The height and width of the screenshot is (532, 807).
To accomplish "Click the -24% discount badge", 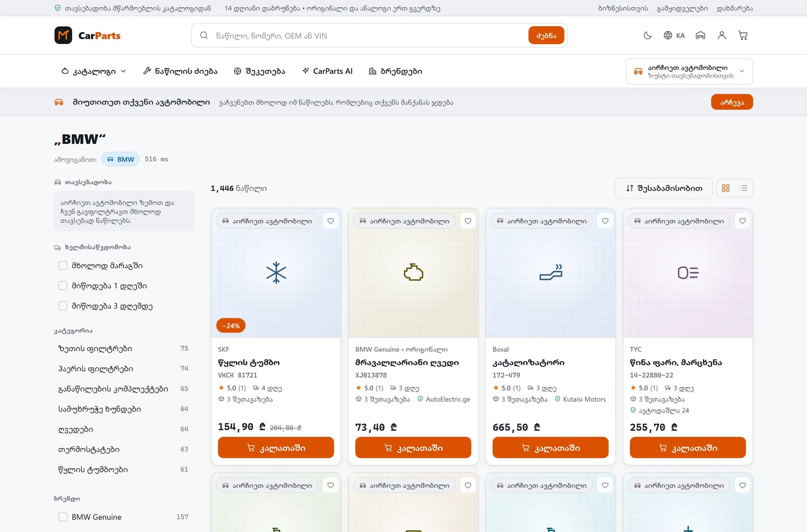I will point(231,325).
